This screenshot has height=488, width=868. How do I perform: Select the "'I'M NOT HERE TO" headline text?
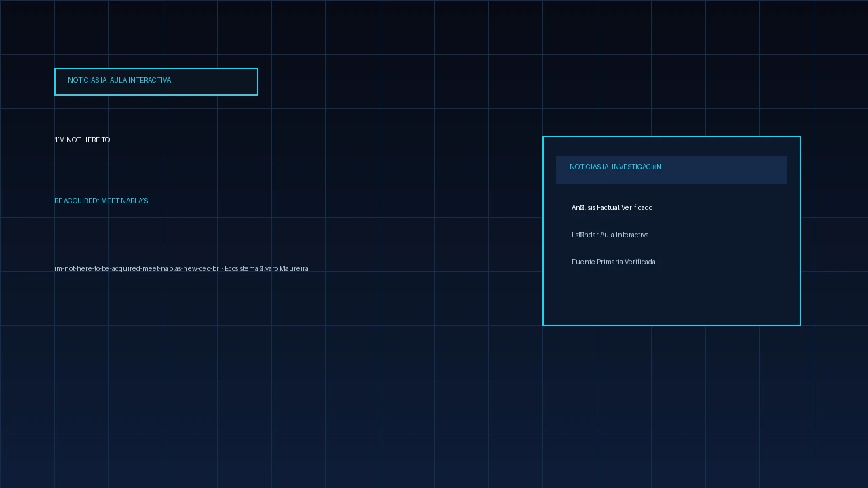[82, 140]
